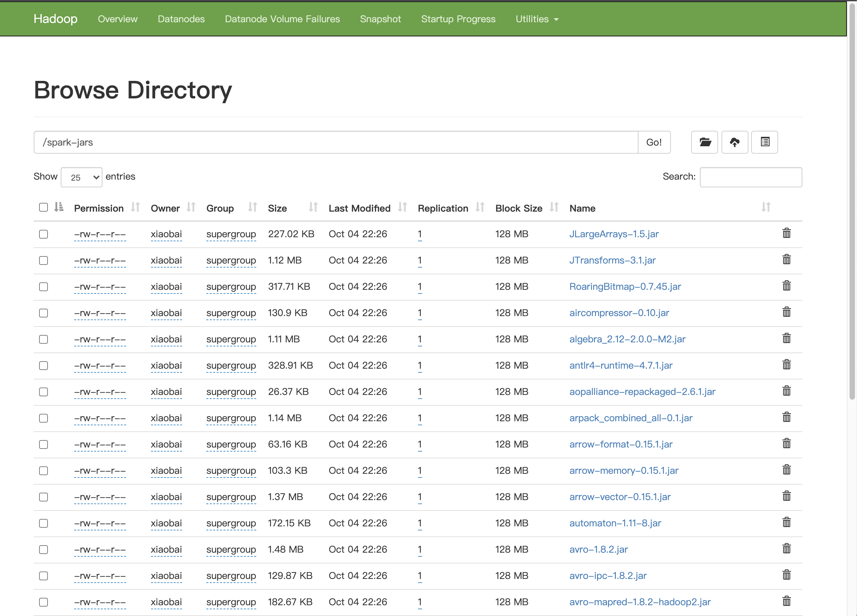Viewport: 857px width, 616px height.
Task: Expand the Utilities menu dropdown
Action: pyautogui.click(x=537, y=19)
